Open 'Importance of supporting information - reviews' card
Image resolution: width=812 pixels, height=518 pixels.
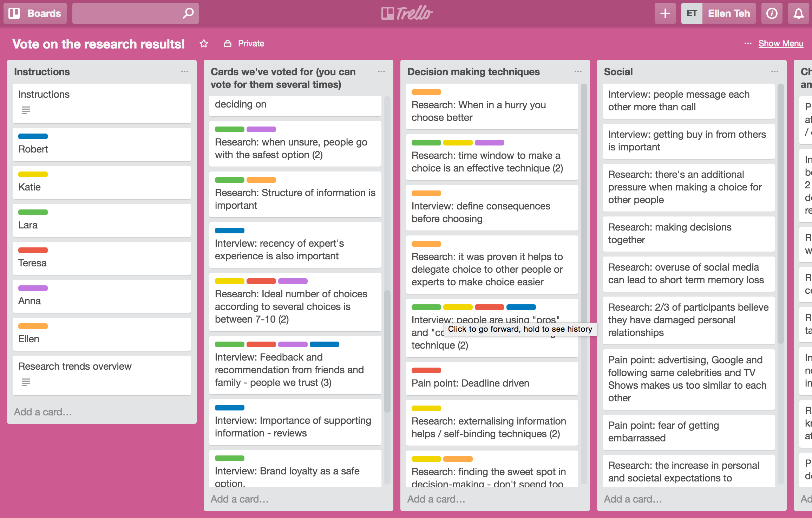[295, 422]
